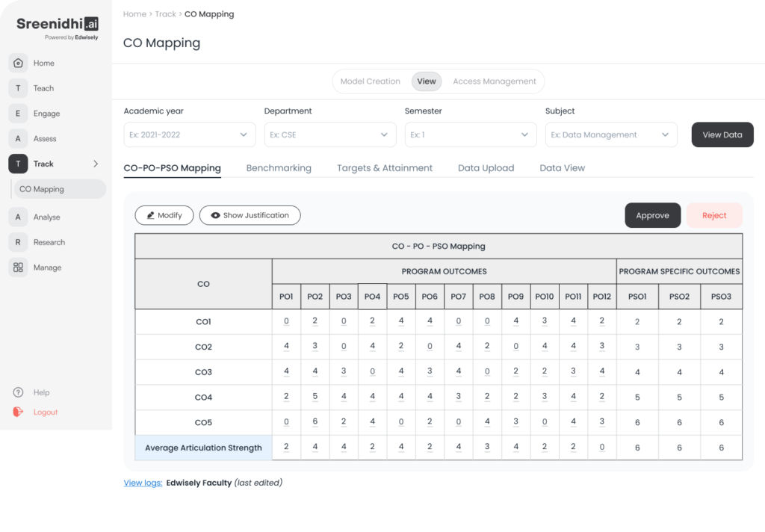Click the Manage grid icon
The width and height of the screenshot is (765, 532).
coord(18,267)
